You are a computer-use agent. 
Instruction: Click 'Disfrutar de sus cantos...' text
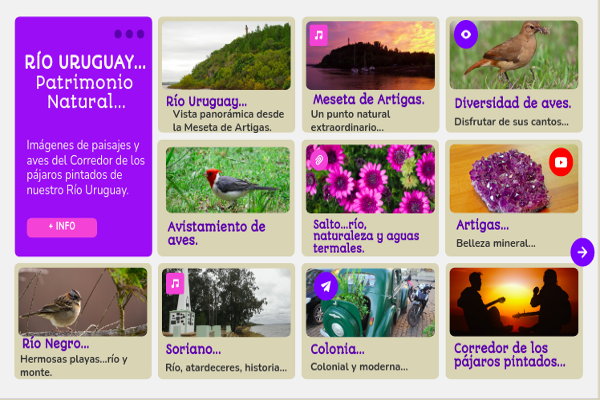pyautogui.click(x=511, y=122)
